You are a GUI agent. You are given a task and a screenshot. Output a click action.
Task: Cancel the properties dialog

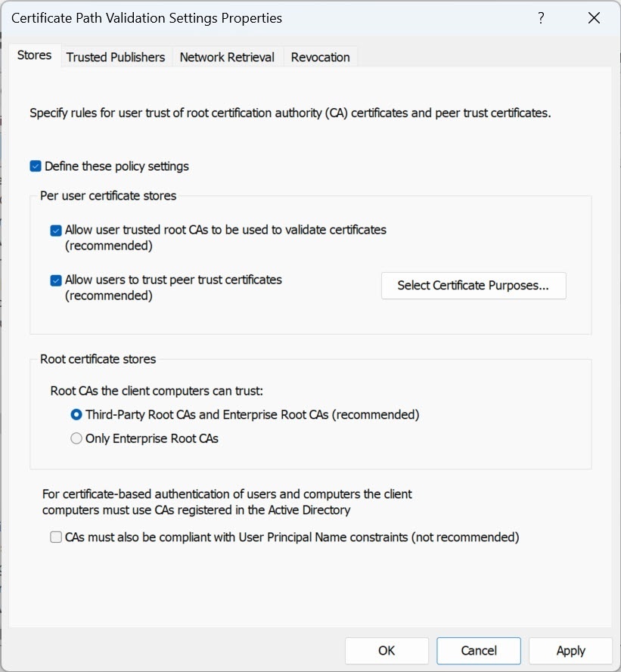[x=478, y=651]
